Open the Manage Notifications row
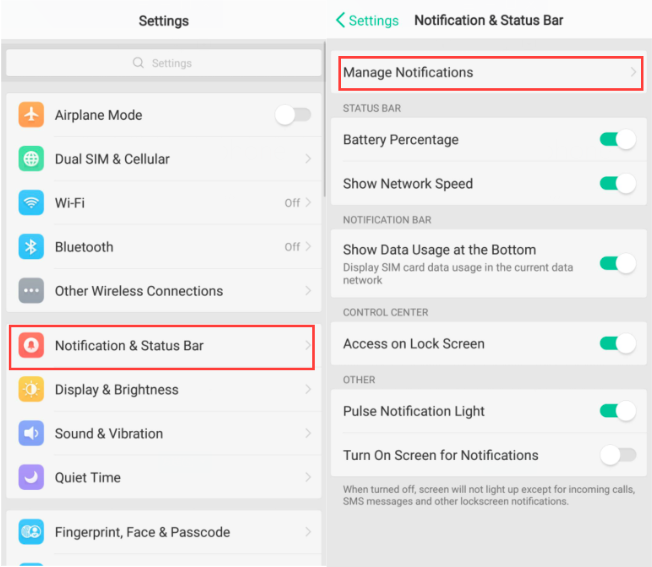The image size is (652, 567). (491, 73)
